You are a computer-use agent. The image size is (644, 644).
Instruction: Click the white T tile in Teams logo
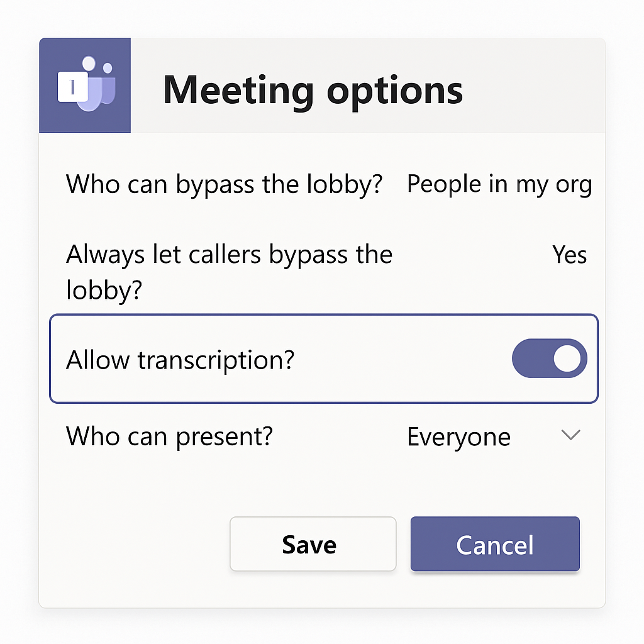[72, 87]
